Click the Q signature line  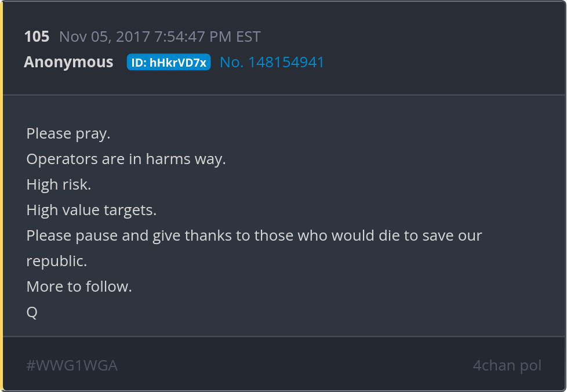pos(32,312)
